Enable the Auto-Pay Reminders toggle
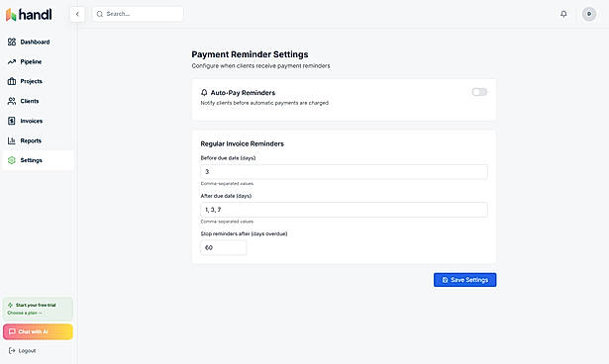 point(479,92)
